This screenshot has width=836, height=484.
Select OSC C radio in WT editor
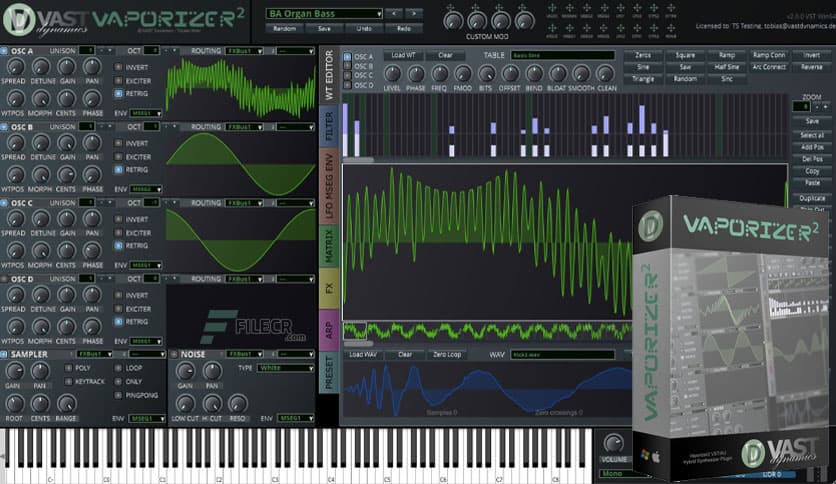[x=347, y=76]
